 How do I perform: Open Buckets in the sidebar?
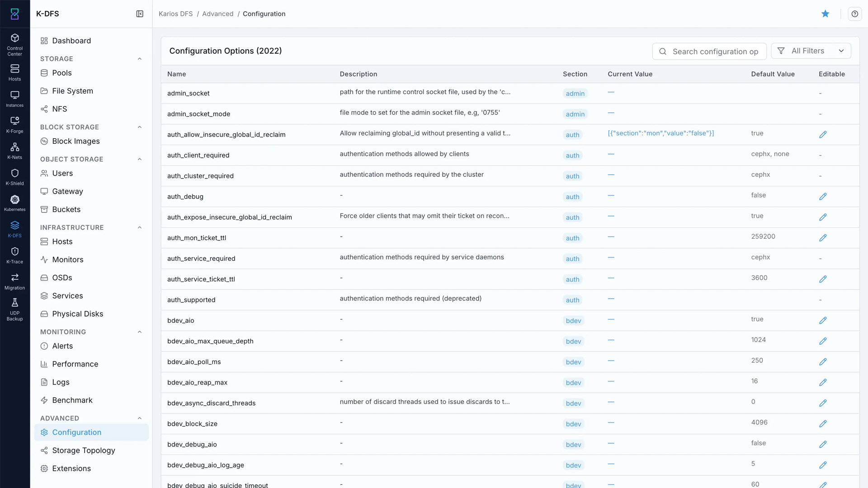coord(91,209)
